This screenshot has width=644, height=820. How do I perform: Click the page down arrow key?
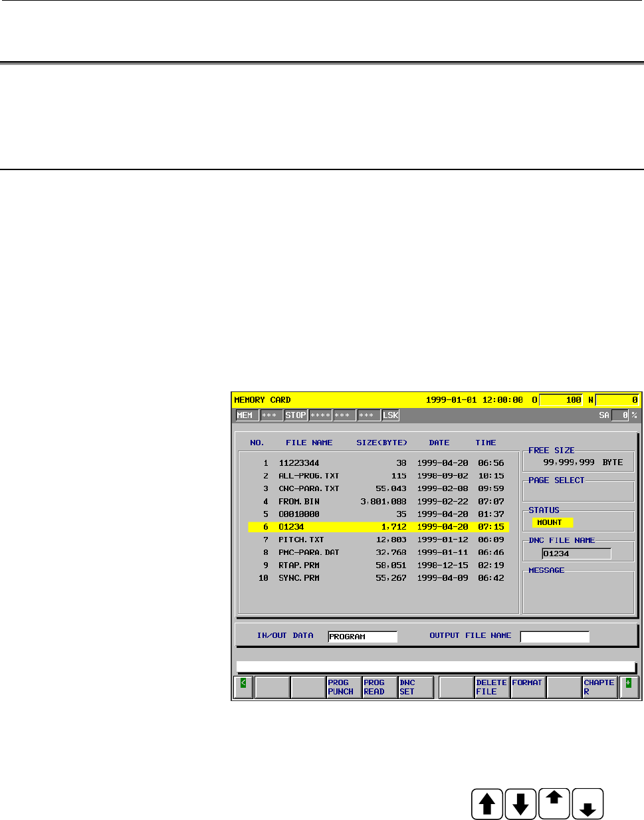click(x=588, y=803)
